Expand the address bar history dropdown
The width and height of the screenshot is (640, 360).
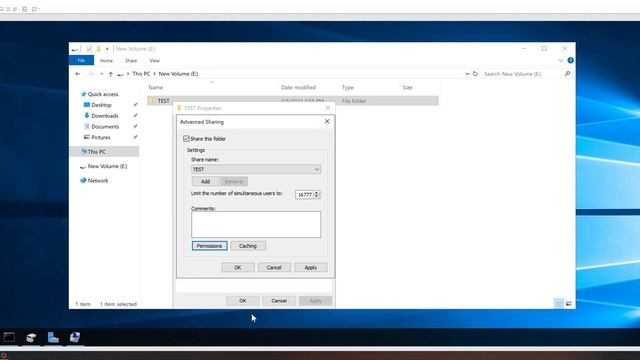pyautogui.click(x=467, y=74)
